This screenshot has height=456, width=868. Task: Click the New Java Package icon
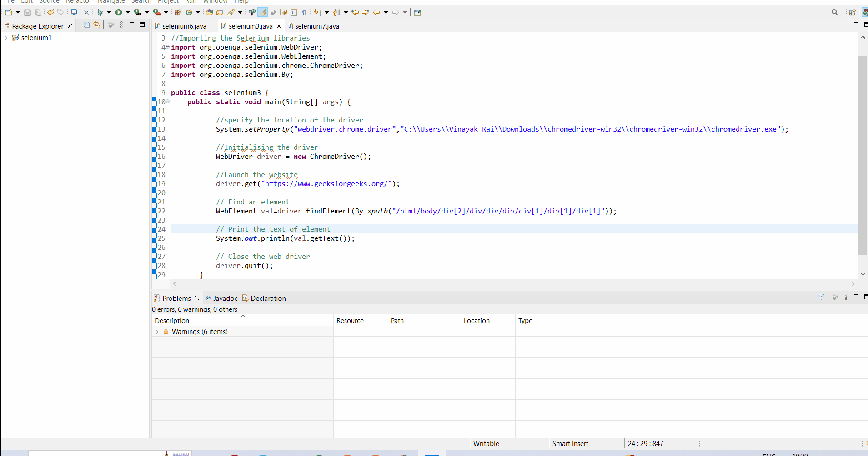click(178, 12)
